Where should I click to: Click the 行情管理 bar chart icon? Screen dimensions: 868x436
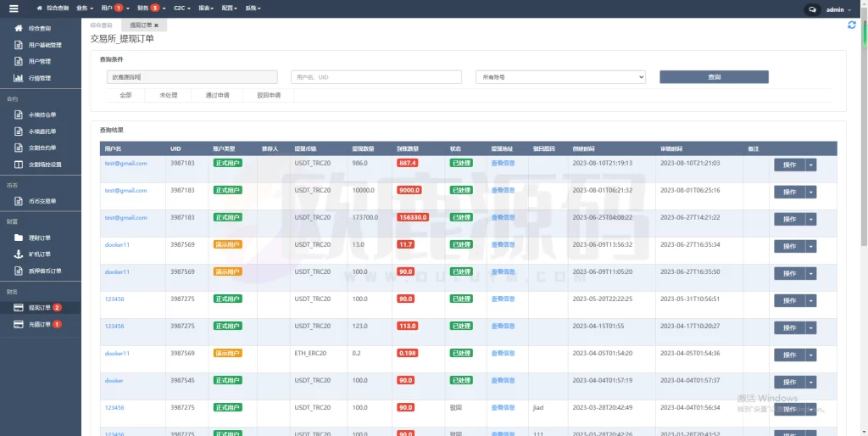click(19, 78)
